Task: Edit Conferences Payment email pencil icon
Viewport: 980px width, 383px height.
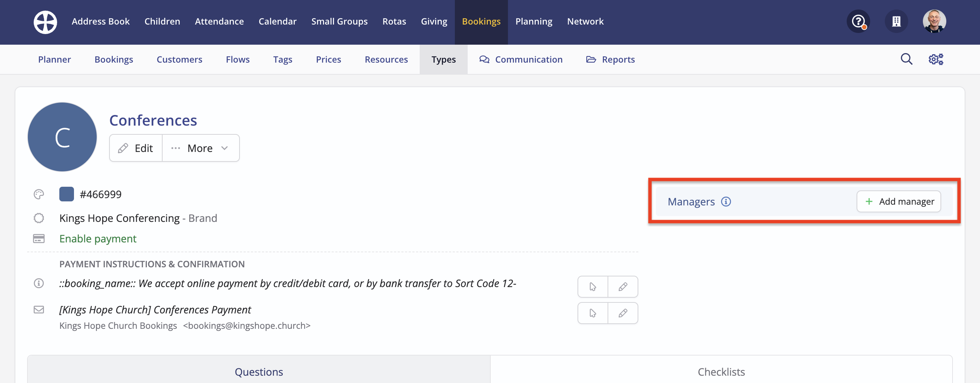Action: point(623,313)
